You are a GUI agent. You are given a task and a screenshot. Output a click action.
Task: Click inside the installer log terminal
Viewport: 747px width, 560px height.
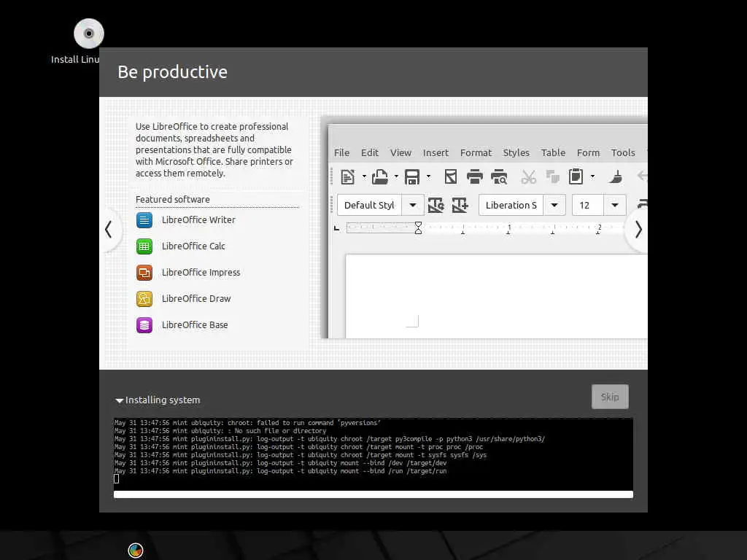pyautogui.click(x=373, y=454)
